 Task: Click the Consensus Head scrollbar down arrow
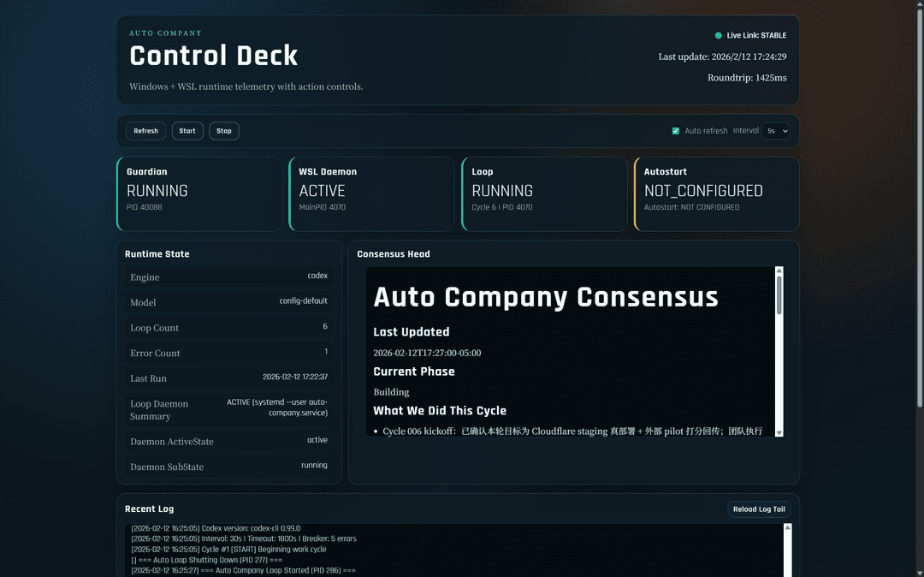tap(779, 432)
